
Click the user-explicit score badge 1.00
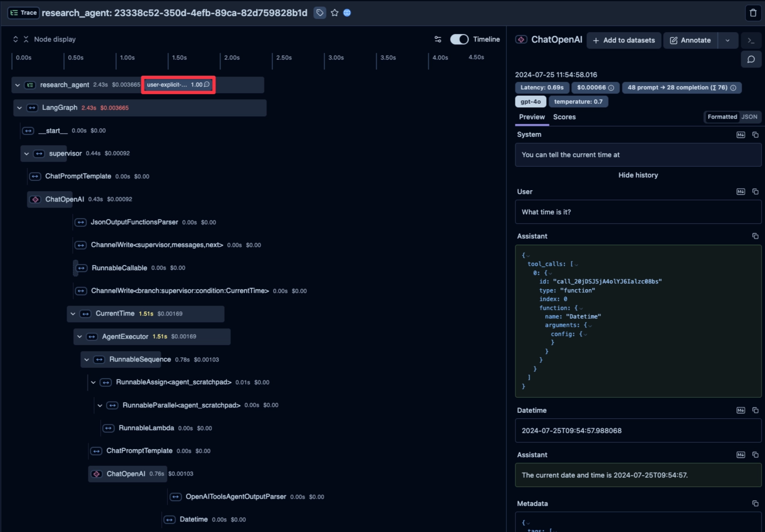[178, 85]
